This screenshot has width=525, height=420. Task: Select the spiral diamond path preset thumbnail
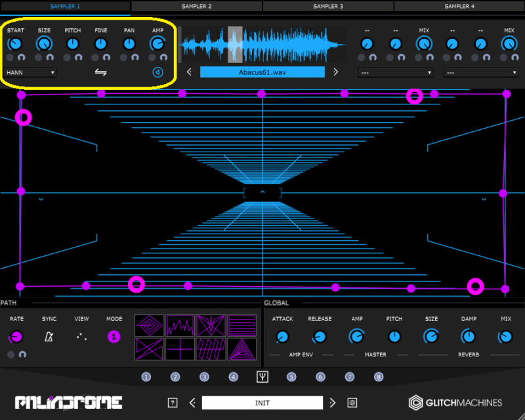149,325
